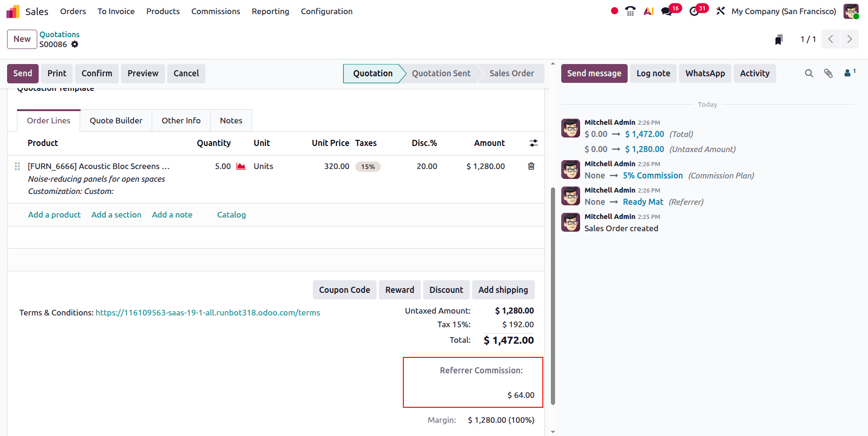Go to next record arrow
This screenshot has width=868, height=436.
(x=850, y=39)
